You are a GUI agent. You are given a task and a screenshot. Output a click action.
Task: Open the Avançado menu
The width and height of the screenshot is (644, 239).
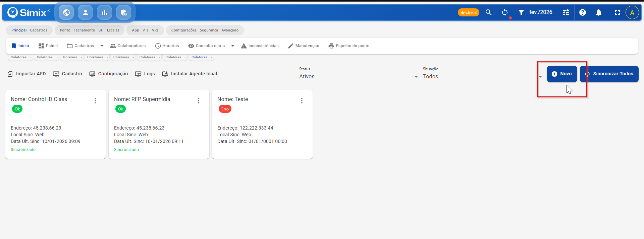230,30
